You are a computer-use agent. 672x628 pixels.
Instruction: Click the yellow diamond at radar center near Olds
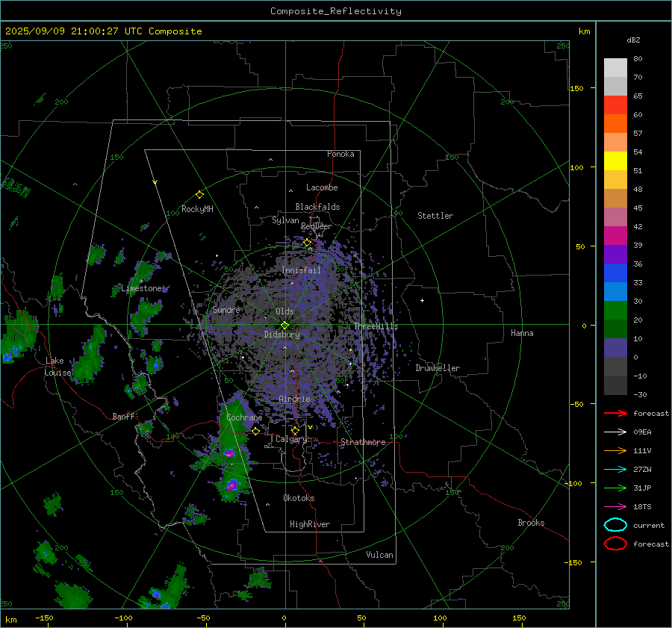pos(284,326)
